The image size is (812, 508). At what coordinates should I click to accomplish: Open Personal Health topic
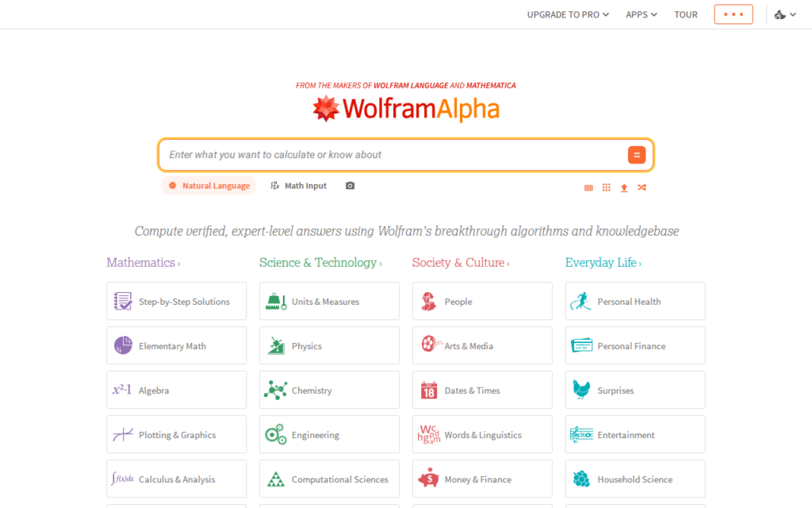coord(635,301)
